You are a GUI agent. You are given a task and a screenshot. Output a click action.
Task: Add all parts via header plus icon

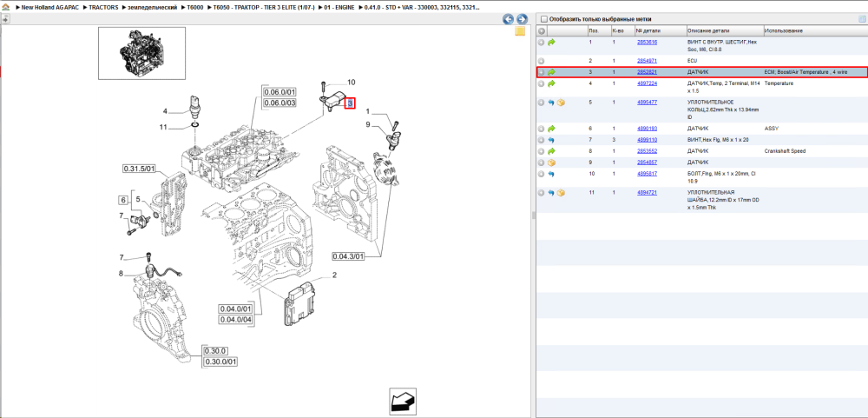pyautogui.click(x=542, y=31)
